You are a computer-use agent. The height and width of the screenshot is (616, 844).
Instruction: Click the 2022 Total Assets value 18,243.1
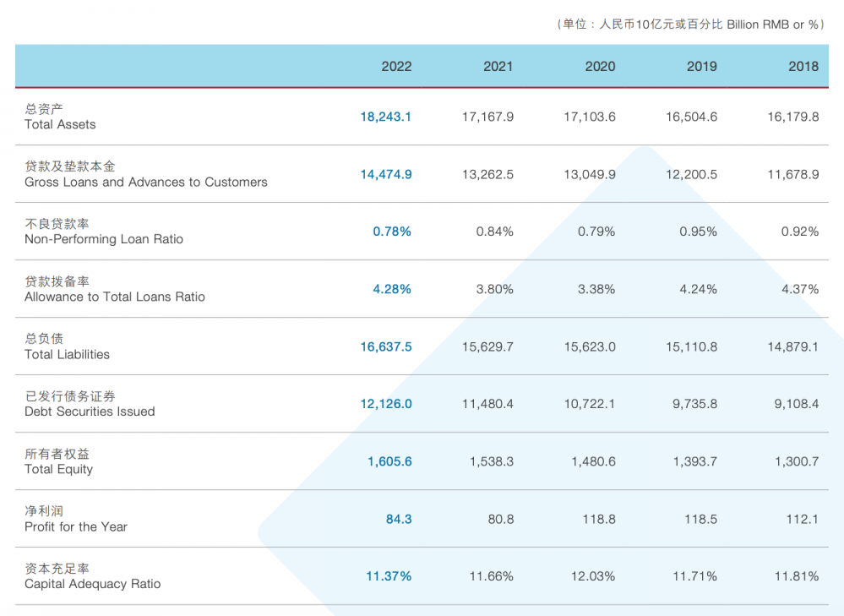(385, 117)
